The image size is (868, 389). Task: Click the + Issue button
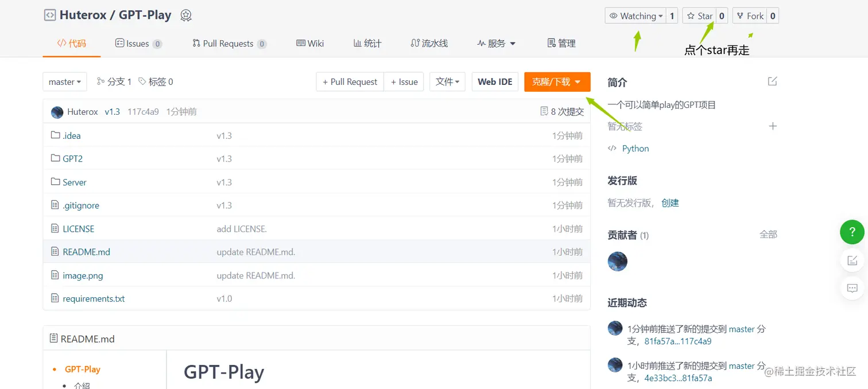pos(404,81)
